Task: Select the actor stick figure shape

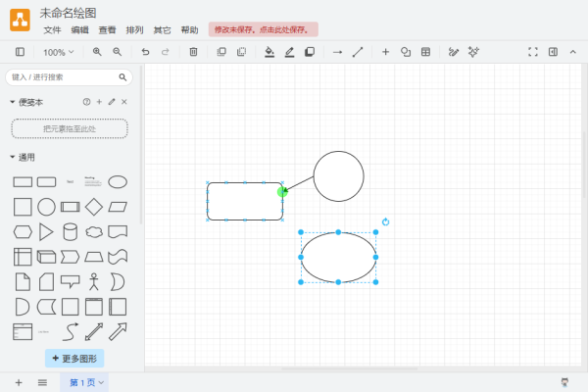Action: [94, 281]
